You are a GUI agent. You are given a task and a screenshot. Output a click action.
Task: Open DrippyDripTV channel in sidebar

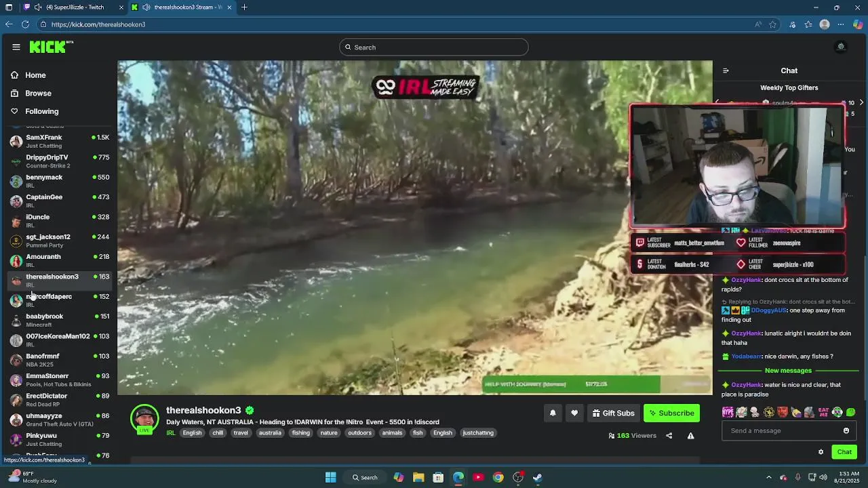(60, 161)
